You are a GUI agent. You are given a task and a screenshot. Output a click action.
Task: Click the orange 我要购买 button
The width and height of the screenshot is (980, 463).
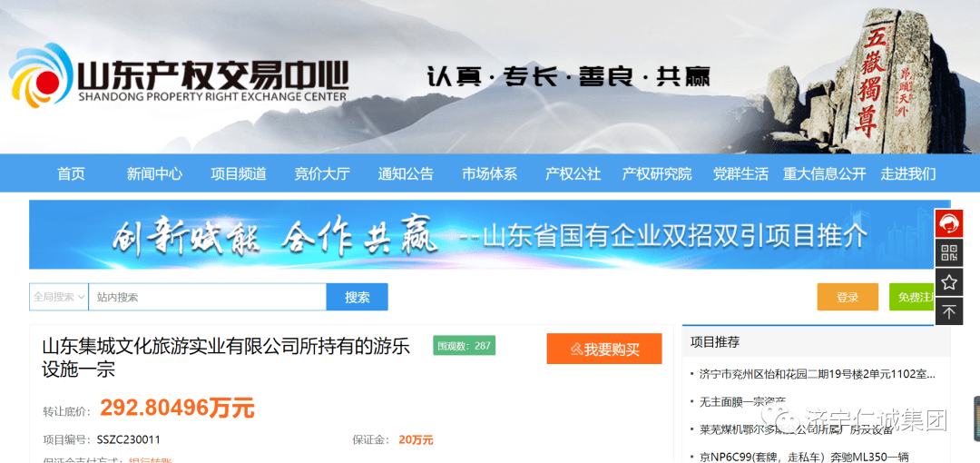tap(603, 350)
